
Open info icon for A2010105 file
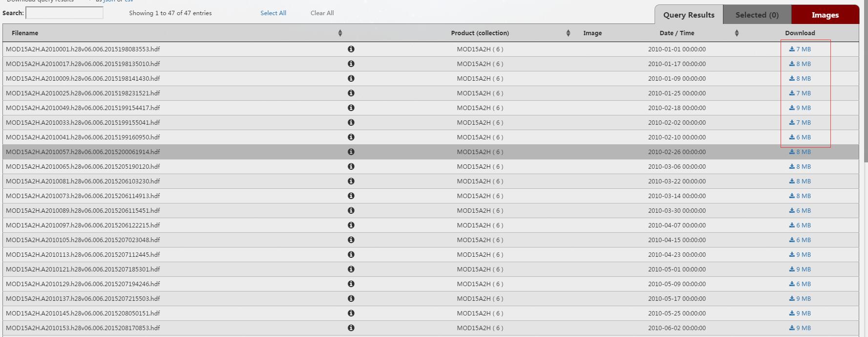(351, 240)
